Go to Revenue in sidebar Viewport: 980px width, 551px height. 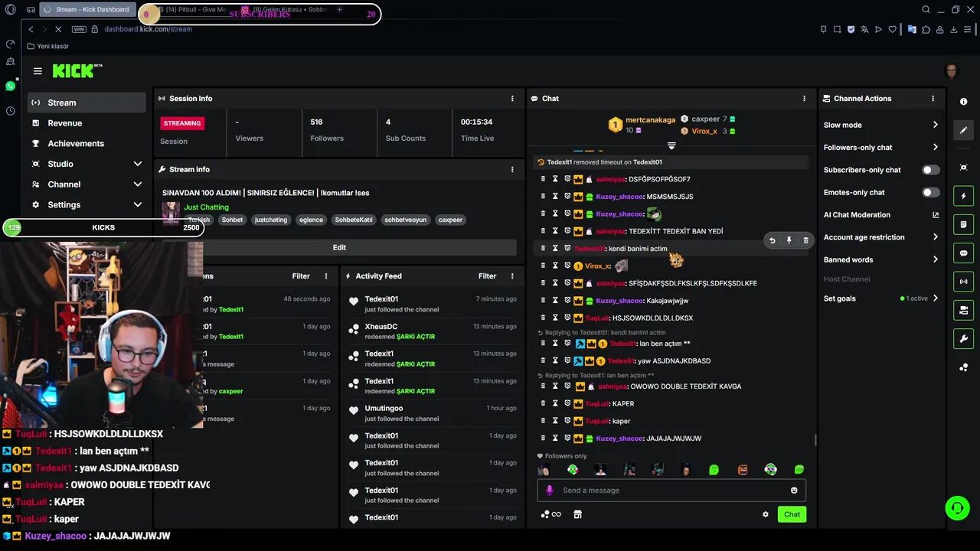(87, 123)
